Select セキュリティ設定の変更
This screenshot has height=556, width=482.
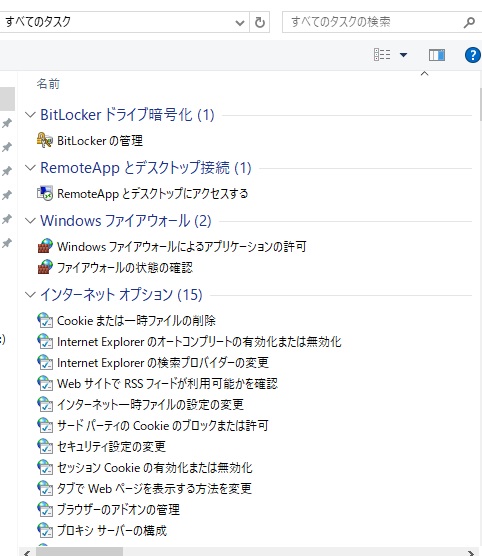coord(111,446)
